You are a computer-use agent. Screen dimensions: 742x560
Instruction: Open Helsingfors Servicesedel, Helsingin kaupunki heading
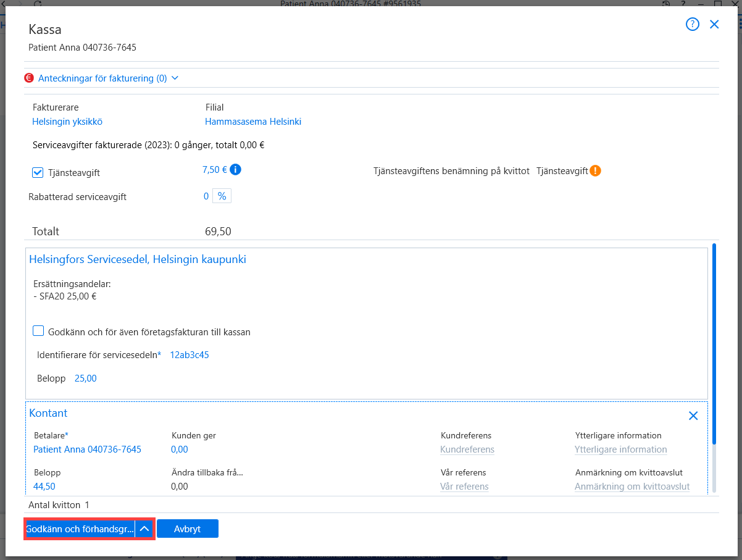[x=138, y=259]
